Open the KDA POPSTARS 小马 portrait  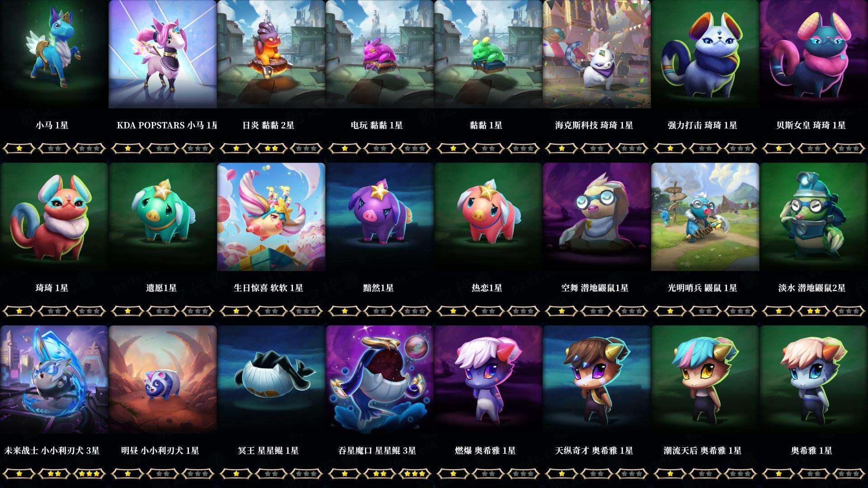coord(163,54)
